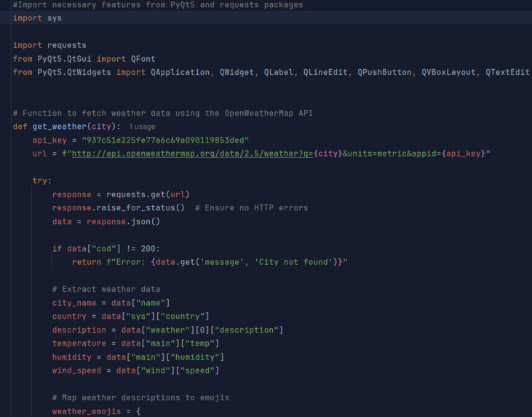Click the weather_emojis variable

tap(87, 412)
